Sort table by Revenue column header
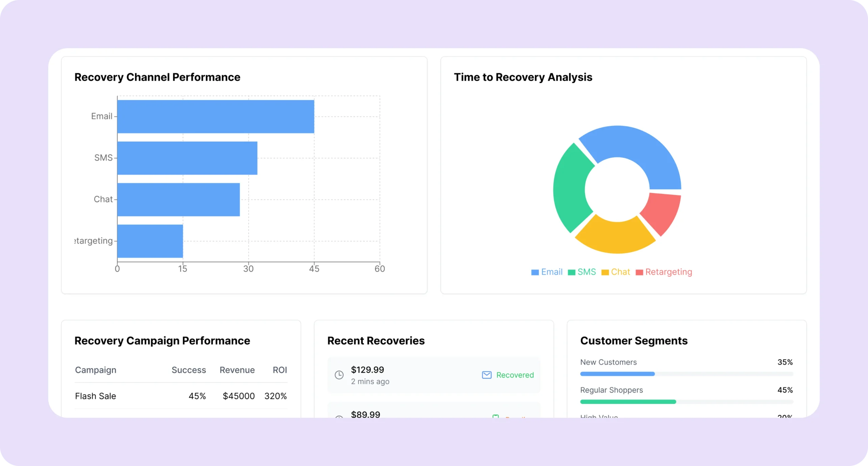The width and height of the screenshot is (868, 466). point(237,370)
